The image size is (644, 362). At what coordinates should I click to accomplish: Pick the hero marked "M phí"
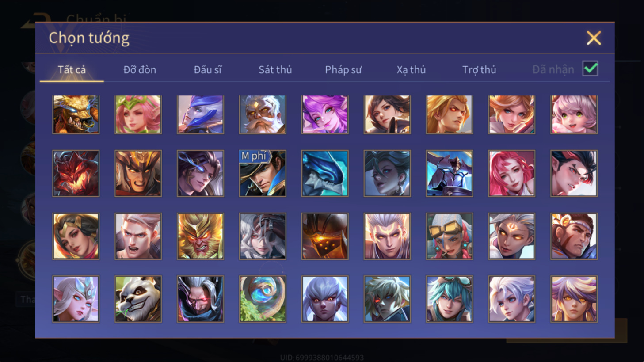tap(263, 173)
